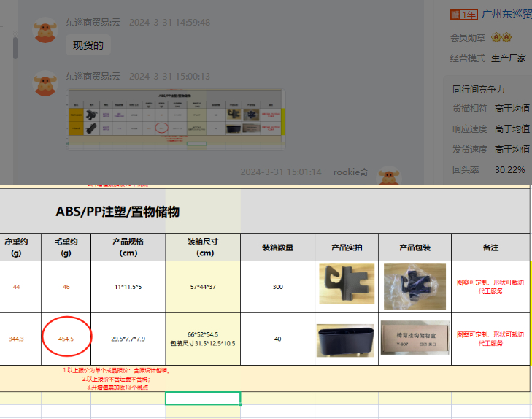This screenshot has height=419, width=532.
Task: Click the rookie奇 user avatar
Action: [x=392, y=177]
